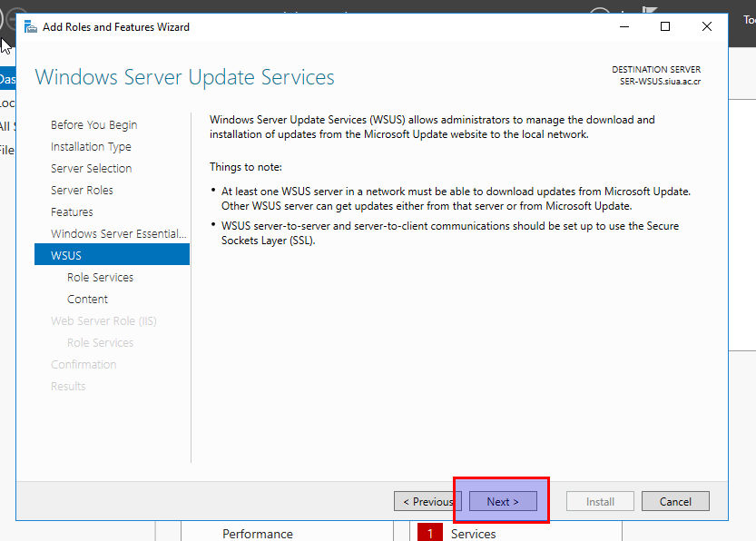Click the greyed Confirmation step

click(x=83, y=364)
